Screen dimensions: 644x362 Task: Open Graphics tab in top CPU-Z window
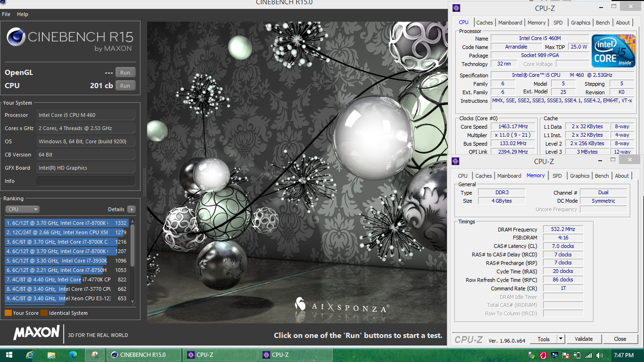[580, 23]
